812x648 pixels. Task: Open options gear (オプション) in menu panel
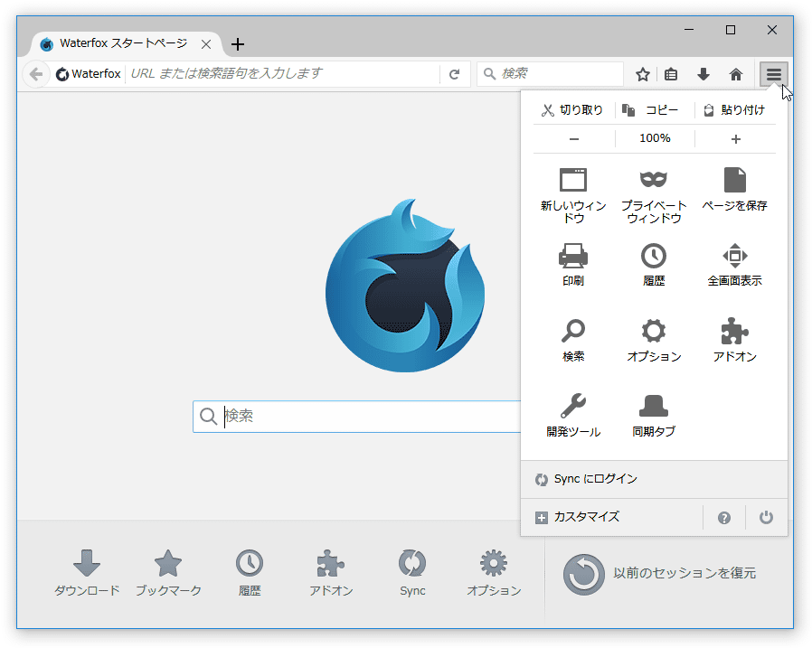click(654, 340)
